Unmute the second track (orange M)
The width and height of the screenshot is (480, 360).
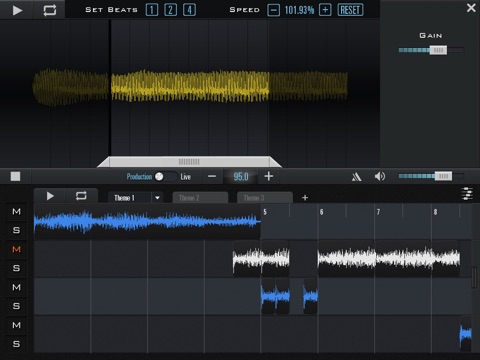16,249
